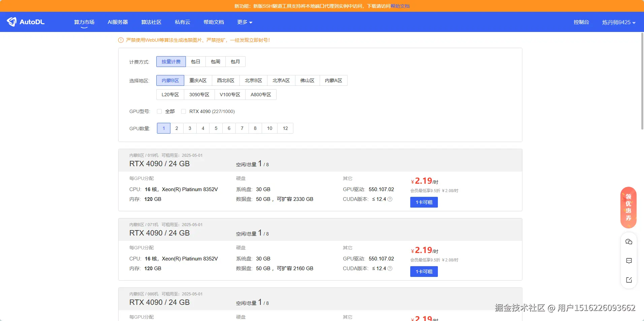
Task: Select 按量计费 billing method
Action: click(171, 62)
